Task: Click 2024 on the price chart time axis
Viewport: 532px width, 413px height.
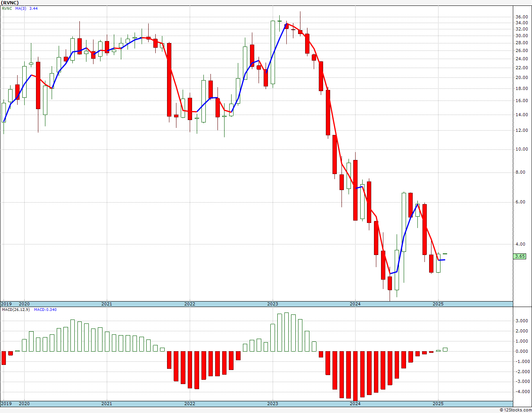Action: click(355, 304)
